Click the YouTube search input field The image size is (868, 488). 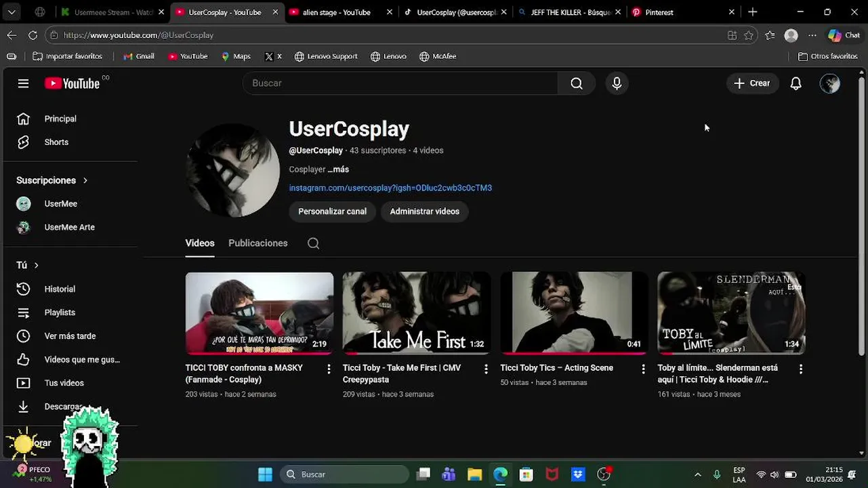[400, 83]
